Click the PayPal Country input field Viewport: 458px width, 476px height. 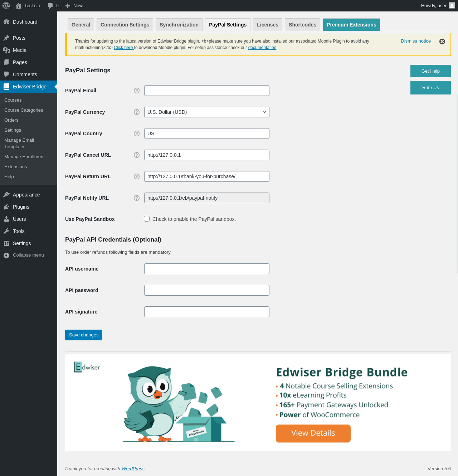point(207,133)
